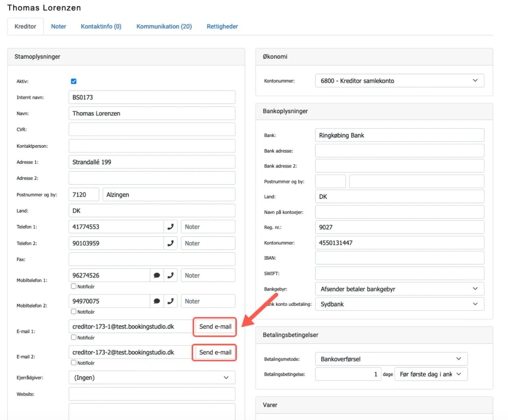This screenshot has height=420, width=508.
Task: Switch to the Noter tab
Action: pos(58,26)
